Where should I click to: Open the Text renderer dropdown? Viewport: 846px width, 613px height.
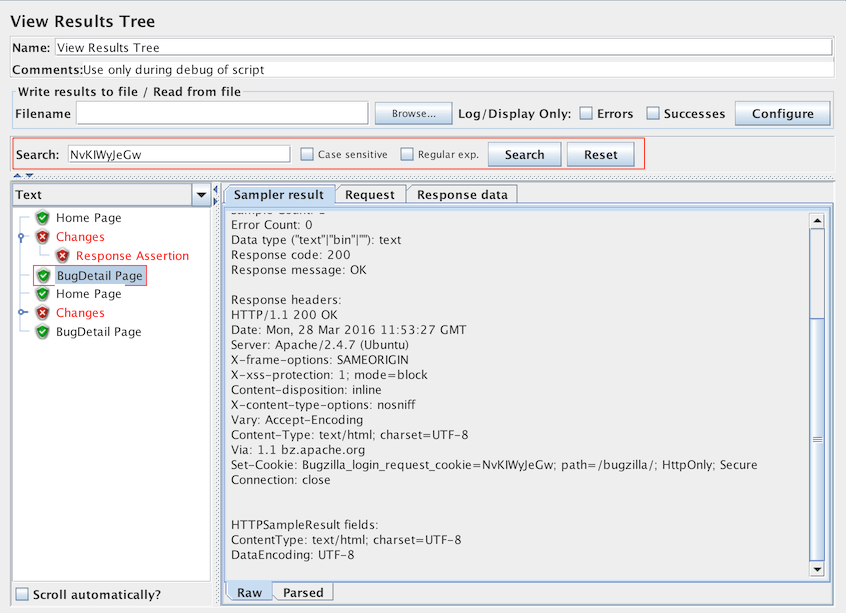202,195
